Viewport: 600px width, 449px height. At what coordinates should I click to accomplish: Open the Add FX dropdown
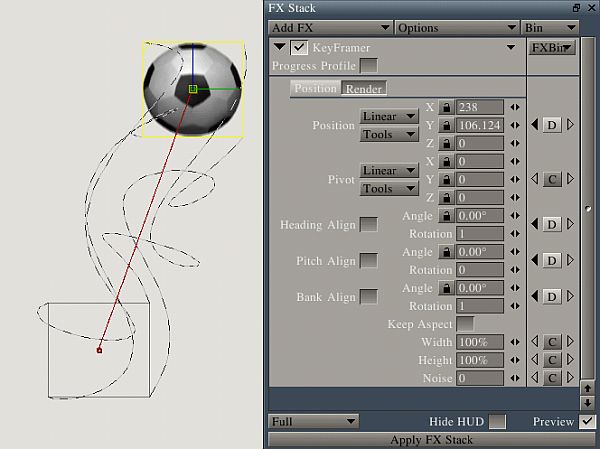point(330,28)
